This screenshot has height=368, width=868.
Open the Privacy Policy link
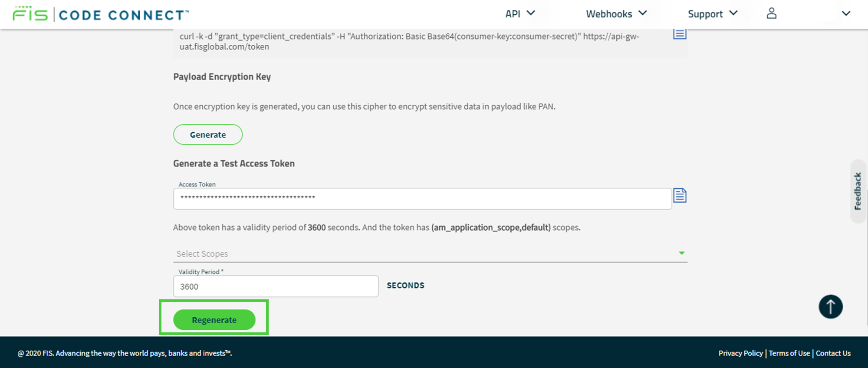(x=740, y=353)
